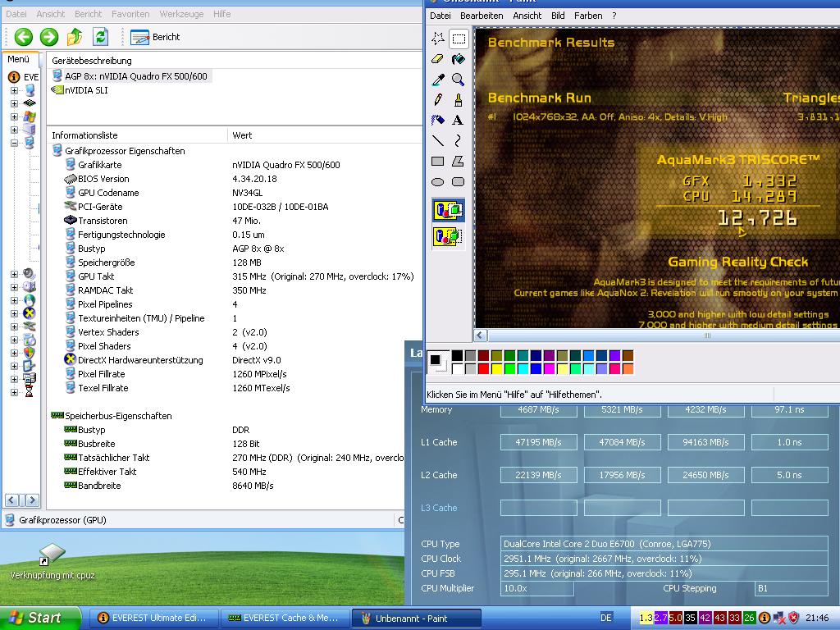Pick the yellow color swatch in Paint
Viewport: 840px width, 630px height.
(496, 368)
